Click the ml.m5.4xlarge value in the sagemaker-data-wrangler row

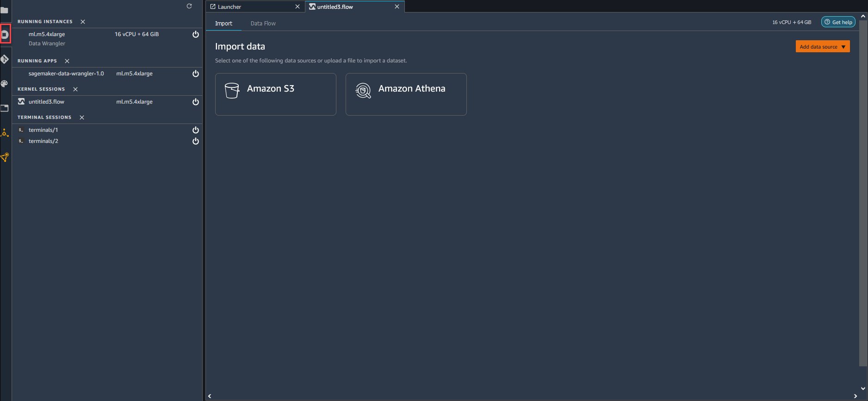(134, 74)
